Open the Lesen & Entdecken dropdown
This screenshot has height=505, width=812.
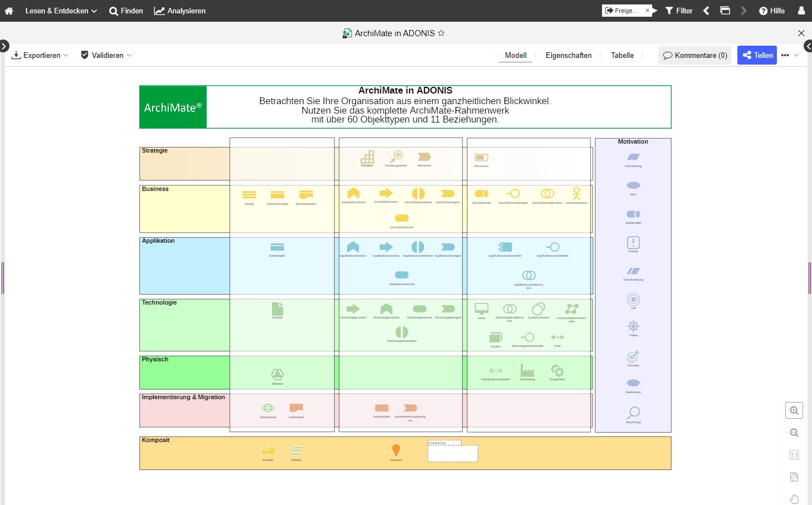[61, 11]
